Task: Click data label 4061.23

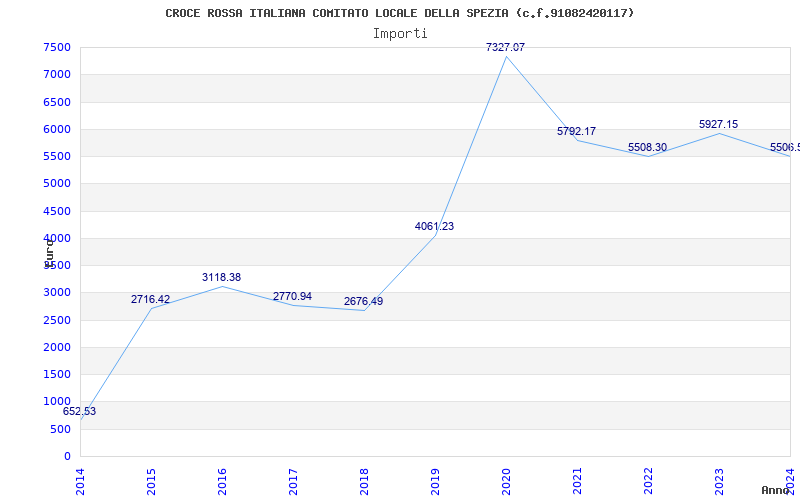Action: click(x=434, y=227)
